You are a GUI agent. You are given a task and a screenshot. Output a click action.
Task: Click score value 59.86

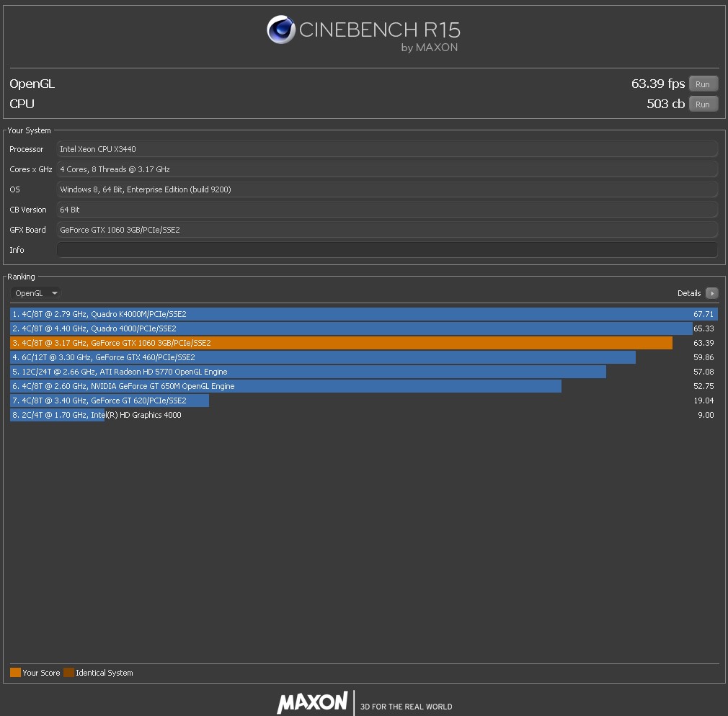(703, 357)
